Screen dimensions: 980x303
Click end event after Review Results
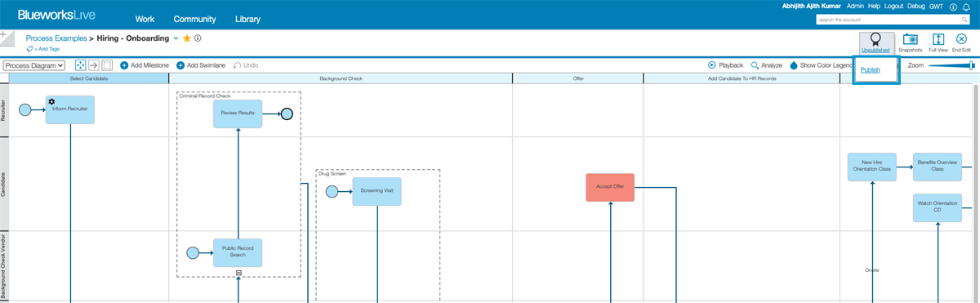point(287,114)
